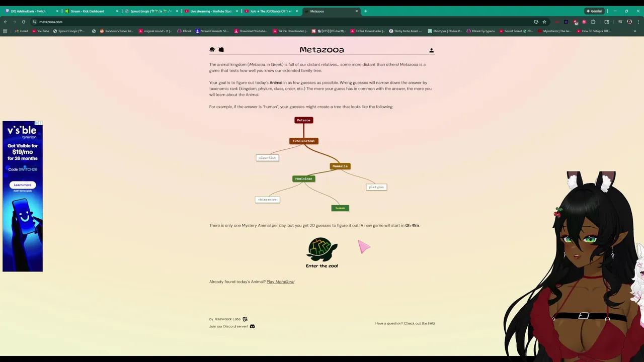The image size is (644, 362).
Task: Click the Discord icon near server link
Action: point(252,326)
